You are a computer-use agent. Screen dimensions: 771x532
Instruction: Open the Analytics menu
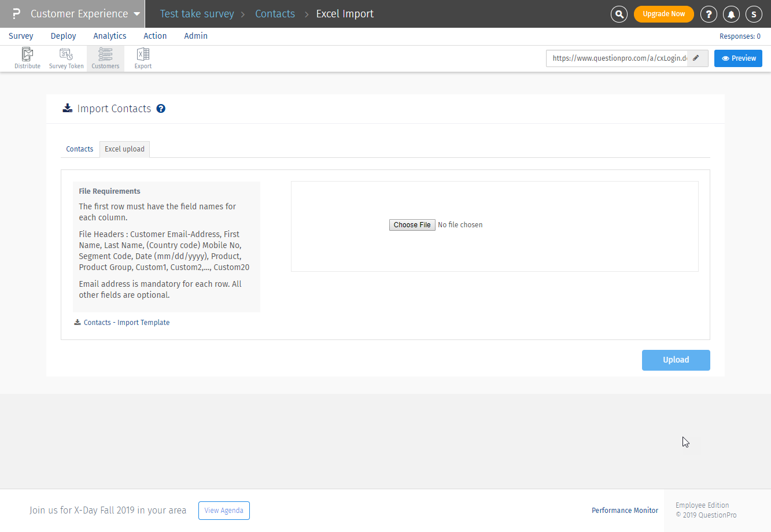pos(110,36)
